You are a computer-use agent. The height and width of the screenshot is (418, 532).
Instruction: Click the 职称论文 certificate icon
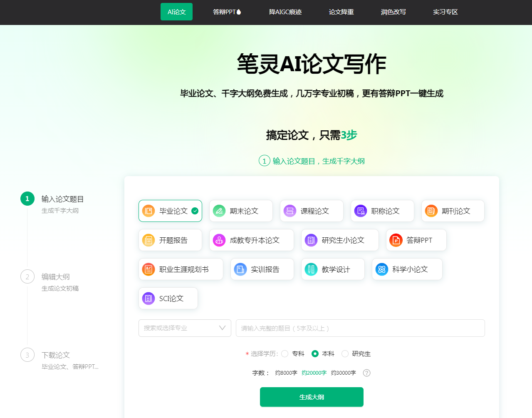click(x=361, y=211)
